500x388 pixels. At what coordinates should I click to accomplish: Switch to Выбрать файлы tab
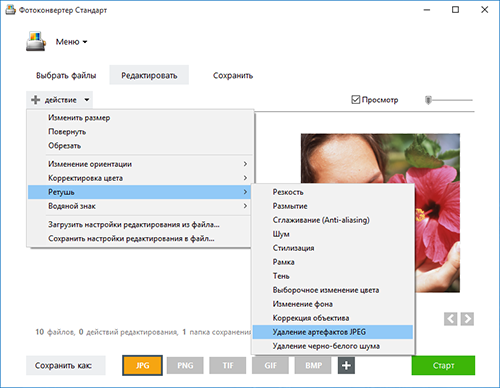66,75
